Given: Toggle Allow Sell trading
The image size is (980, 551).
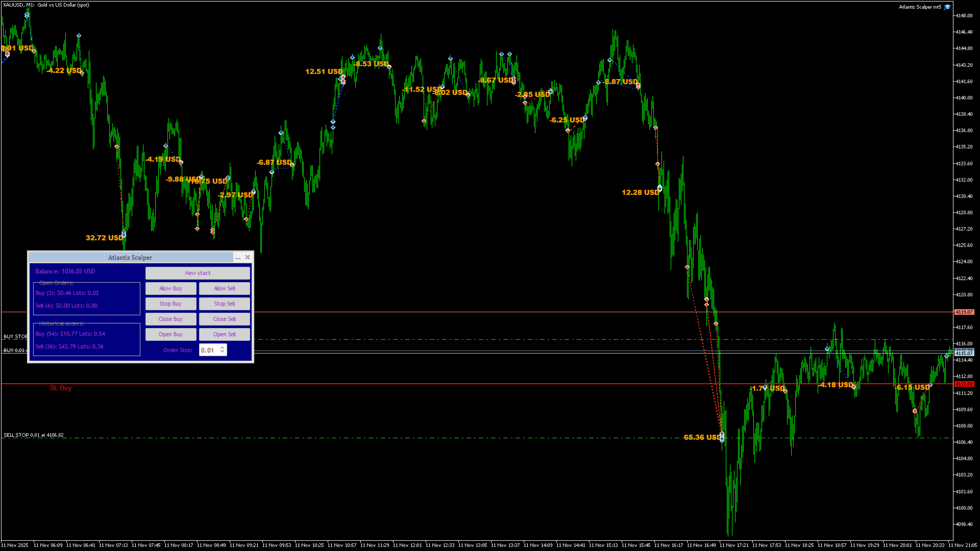Looking at the screenshot, I should pos(225,289).
